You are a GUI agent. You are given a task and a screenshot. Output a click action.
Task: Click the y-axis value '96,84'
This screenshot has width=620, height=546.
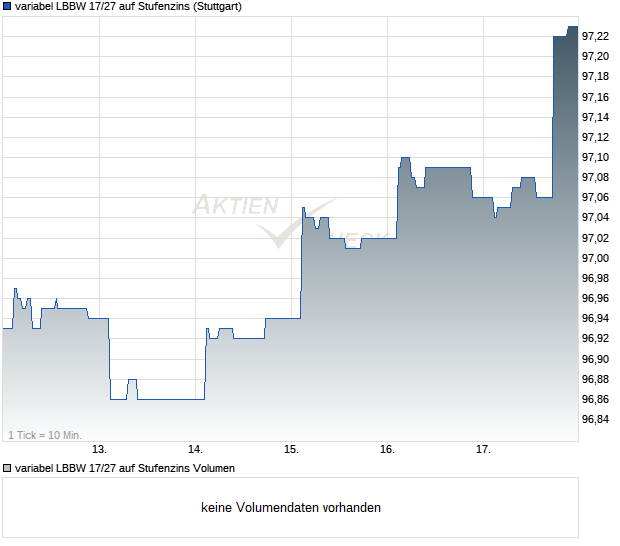click(595, 419)
